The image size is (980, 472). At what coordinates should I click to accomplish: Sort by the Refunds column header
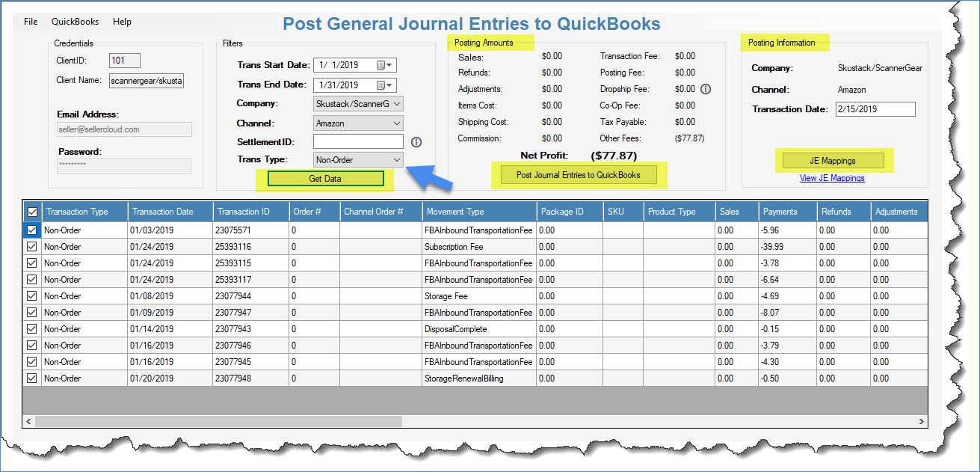click(x=843, y=212)
